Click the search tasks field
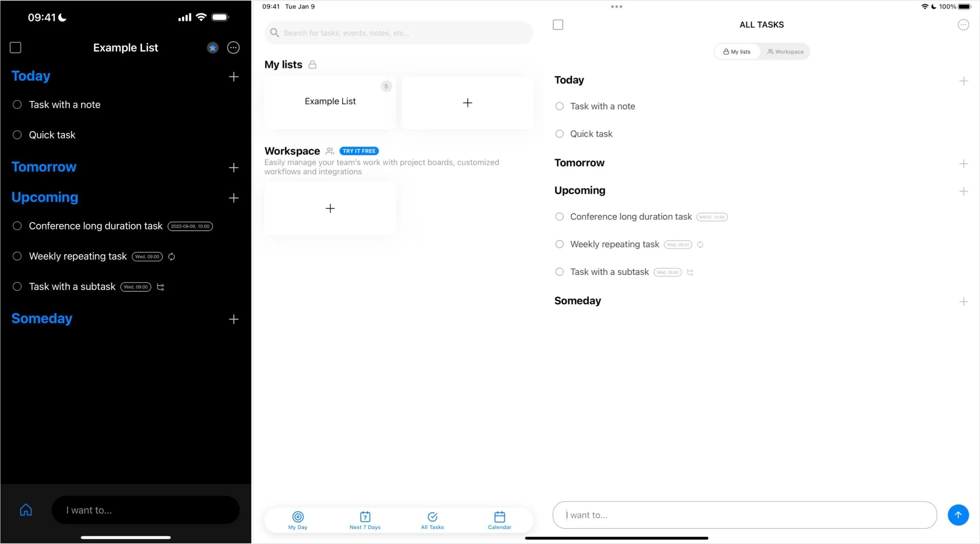 [398, 33]
